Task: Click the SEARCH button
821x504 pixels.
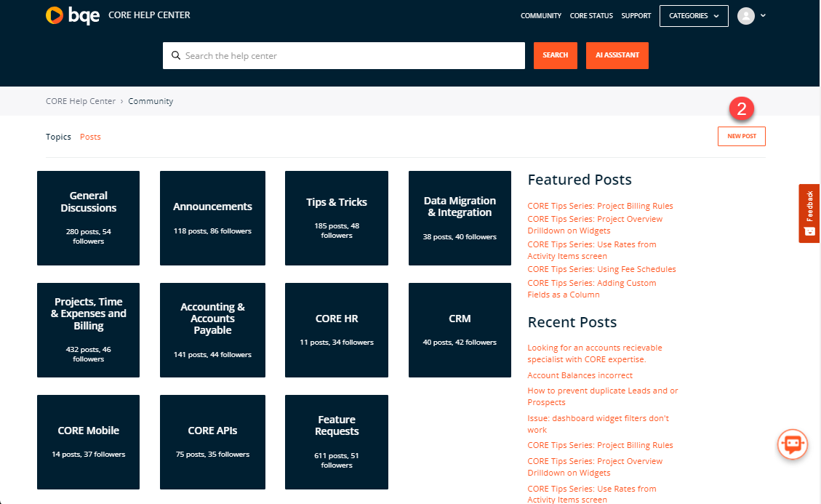Action: click(555, 55)
